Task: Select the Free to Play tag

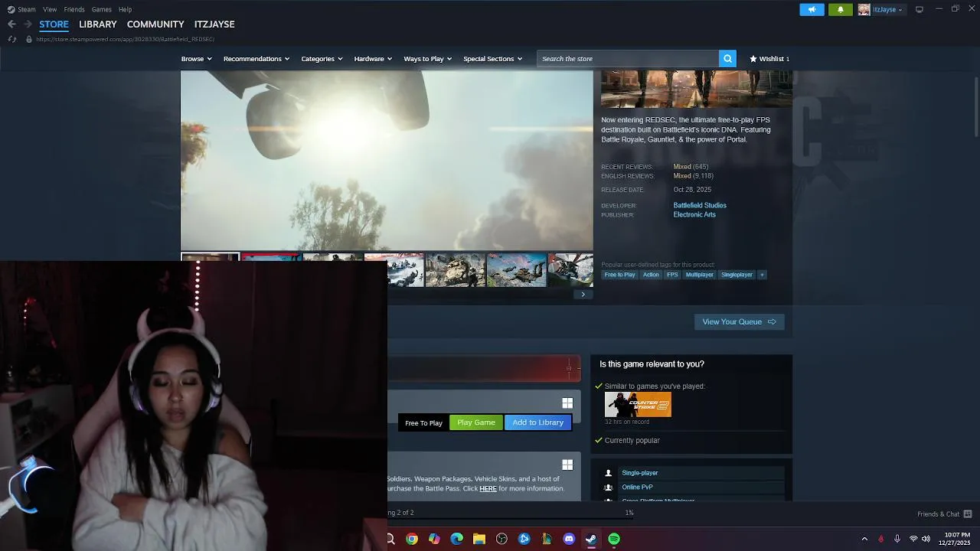Action: pos(620,275)
